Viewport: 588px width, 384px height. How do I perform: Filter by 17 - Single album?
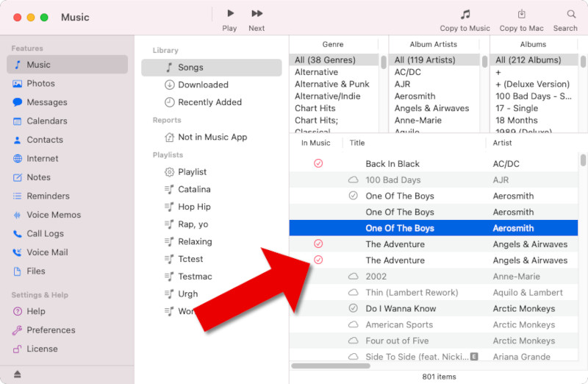(534, 108)
